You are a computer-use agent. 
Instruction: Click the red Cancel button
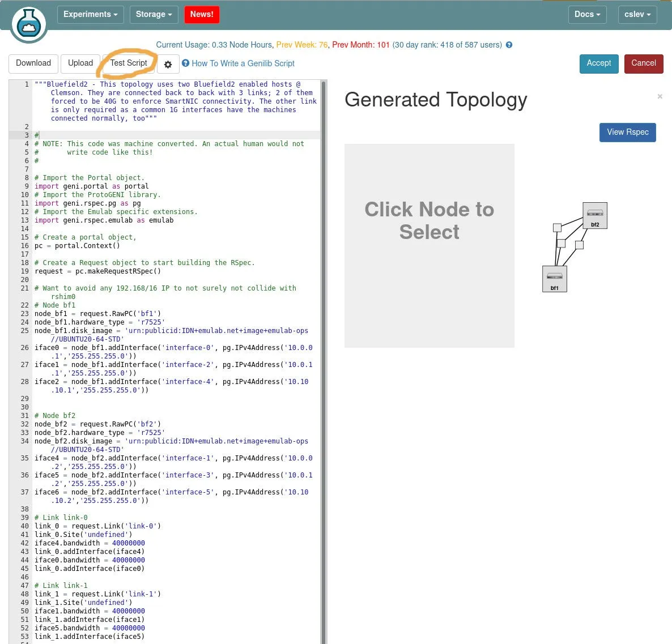[643, 63]
